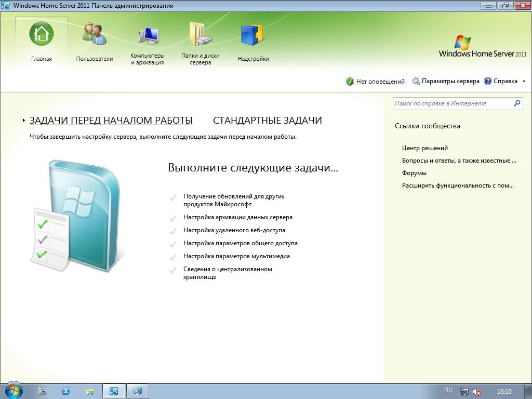Click arrow beside ЗАДАЧИ ПЕРЕД НАЧАЛОМ РАБОТЫ
The width and height of the screenshot is (532, 399).
click(24, 120)
